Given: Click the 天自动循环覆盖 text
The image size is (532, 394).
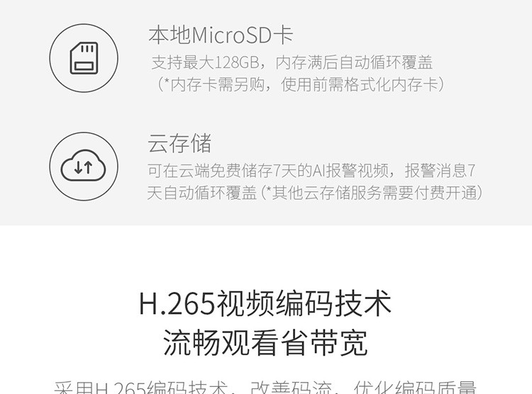Looking at the screenshot, I should 202,193.
